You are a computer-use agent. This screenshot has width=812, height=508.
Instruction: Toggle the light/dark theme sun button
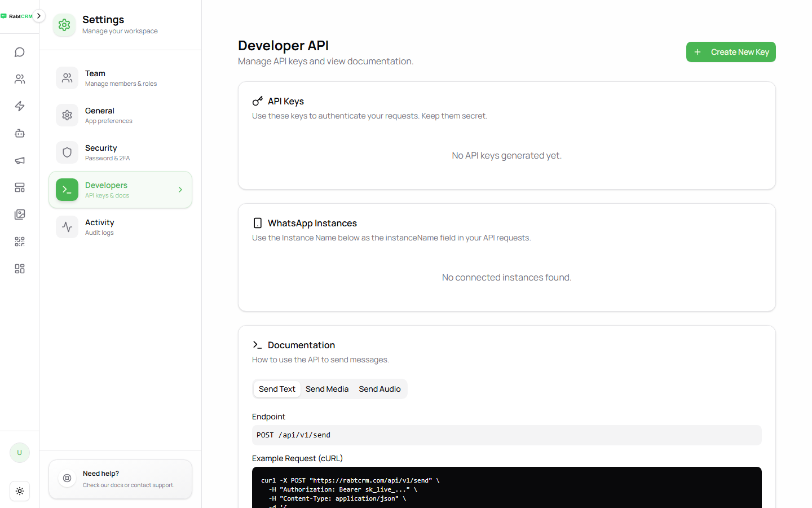coord(20,491)
